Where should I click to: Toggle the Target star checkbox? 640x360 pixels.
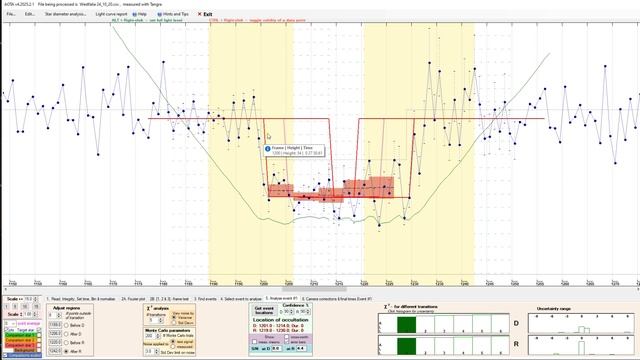pos(39,329)
